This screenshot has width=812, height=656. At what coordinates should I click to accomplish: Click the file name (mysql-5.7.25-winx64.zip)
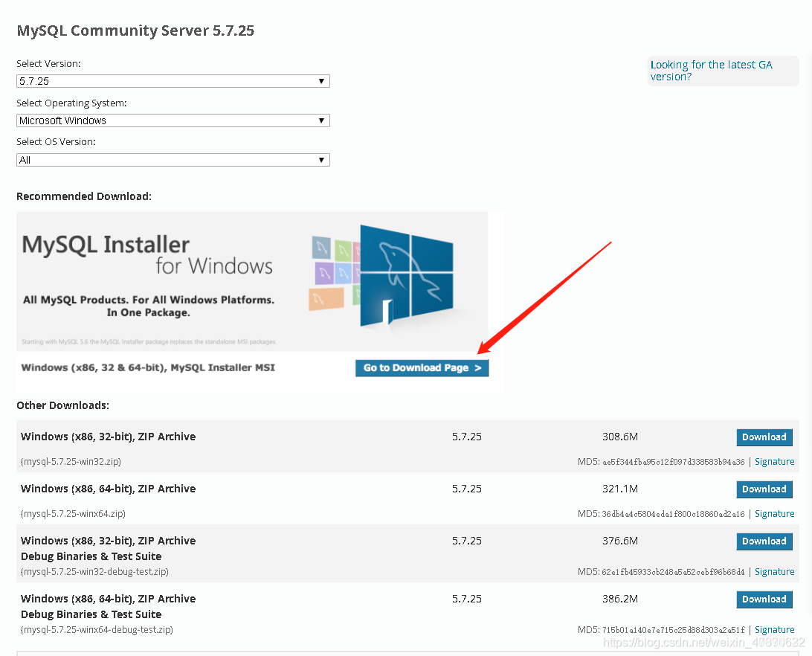[x=73, y=513]
